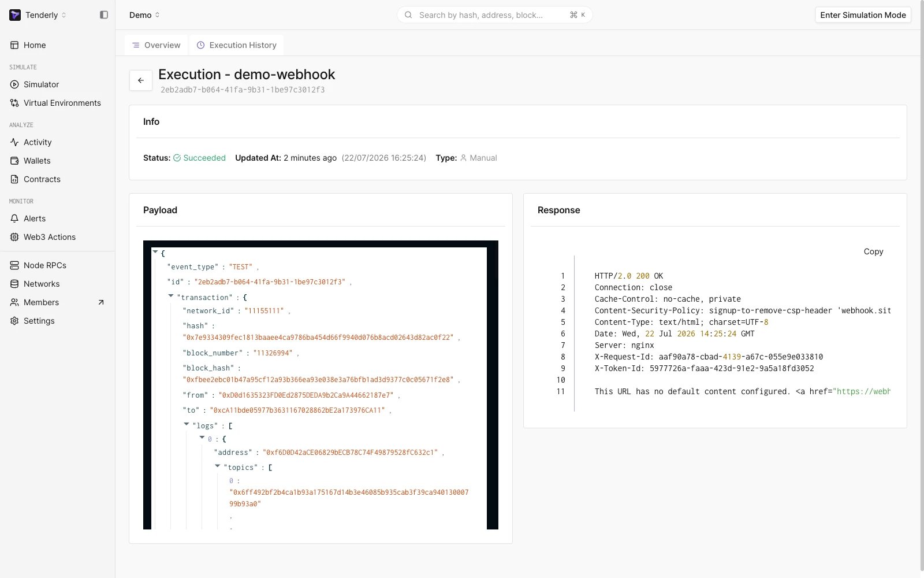Image resolution: width=924 pixels, height=578 pixels.
Task: Click the Members people icon
Action: click(14, 302)
